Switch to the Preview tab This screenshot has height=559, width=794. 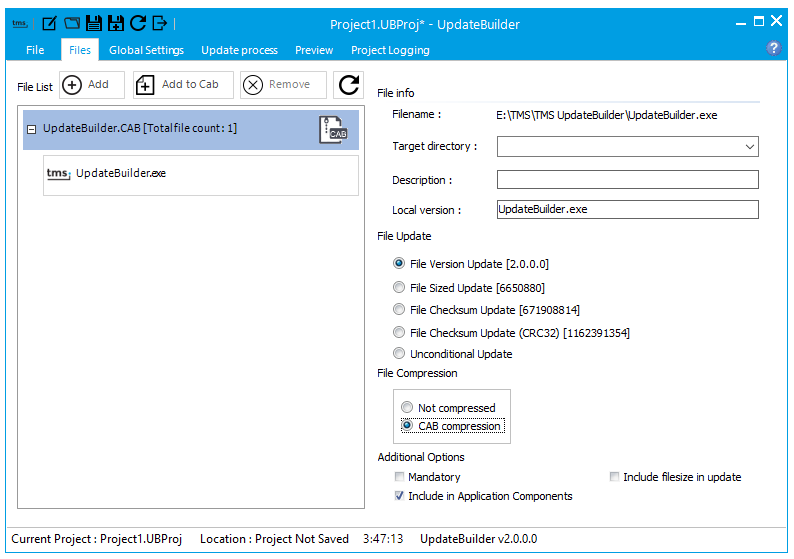314,50
